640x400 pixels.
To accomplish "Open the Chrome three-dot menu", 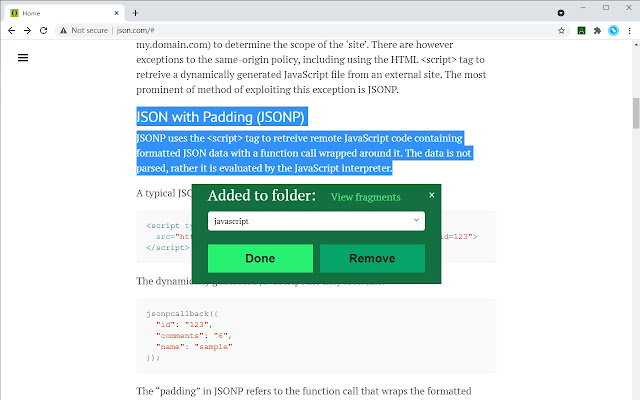I will [629, 31].
